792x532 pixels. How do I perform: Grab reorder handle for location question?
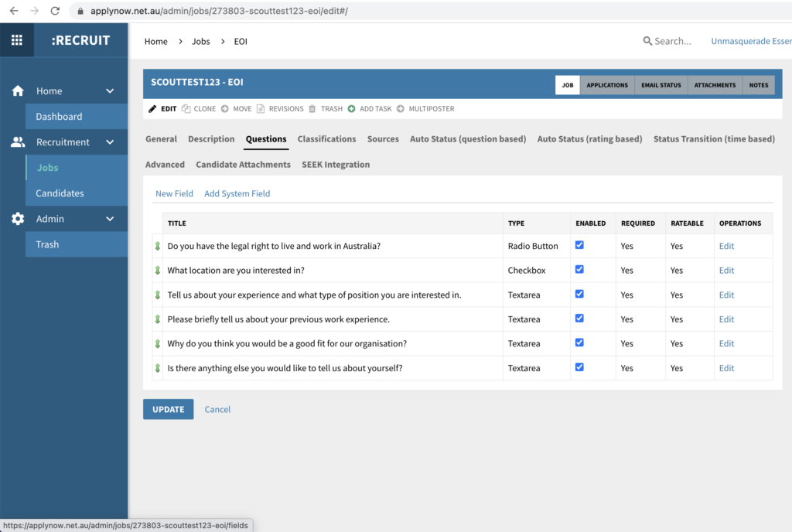[x=158, y=271]
